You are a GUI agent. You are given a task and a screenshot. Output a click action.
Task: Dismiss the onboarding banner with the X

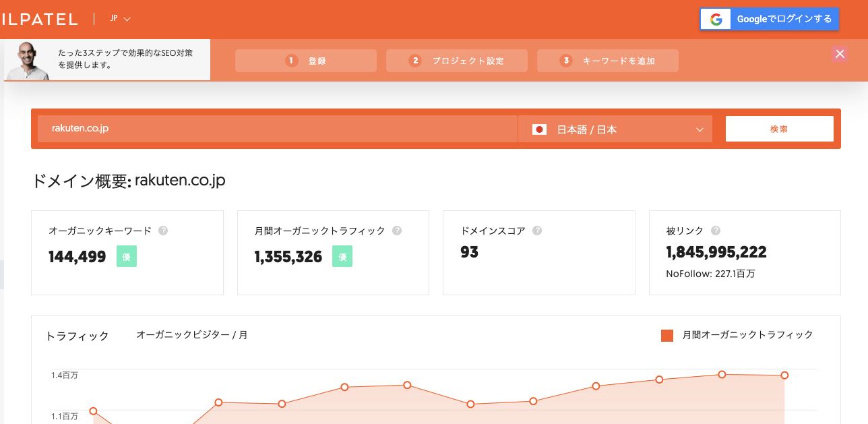tap(840, 54)
